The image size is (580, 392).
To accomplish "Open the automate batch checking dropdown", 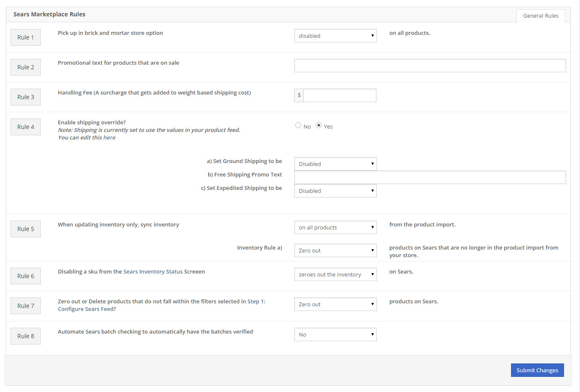I will coord(335,334).
